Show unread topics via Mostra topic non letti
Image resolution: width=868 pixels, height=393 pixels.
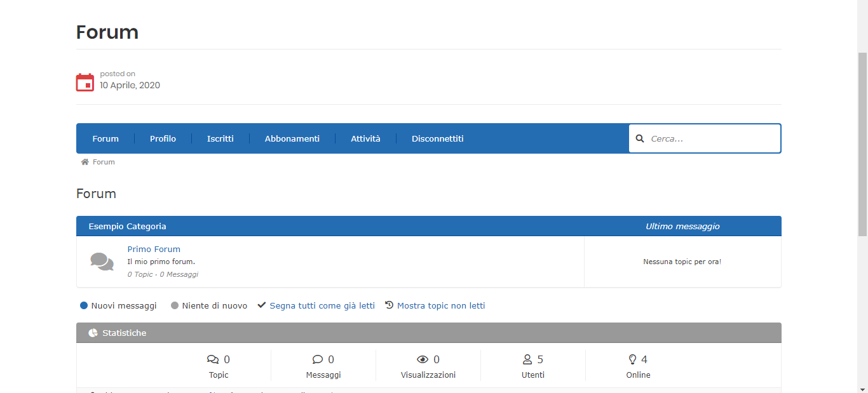[x=440, y=306]
